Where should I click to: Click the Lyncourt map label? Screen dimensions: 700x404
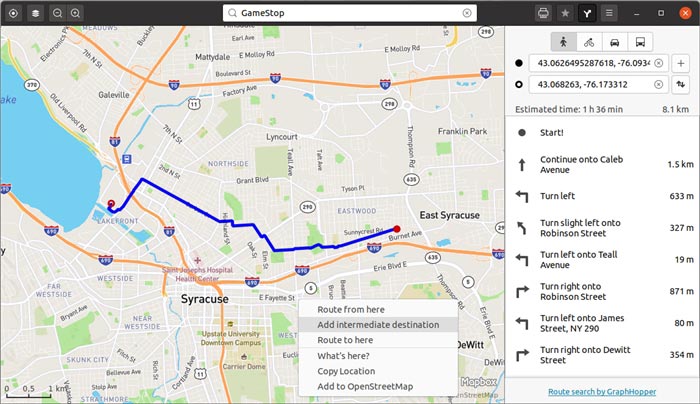coord(282,137)
